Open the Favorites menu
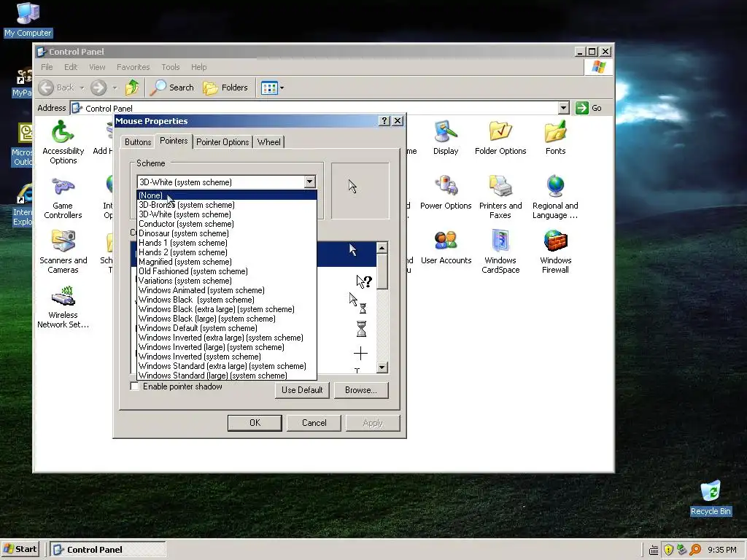Viewport: 747px width, 560px height. point(133,67)
